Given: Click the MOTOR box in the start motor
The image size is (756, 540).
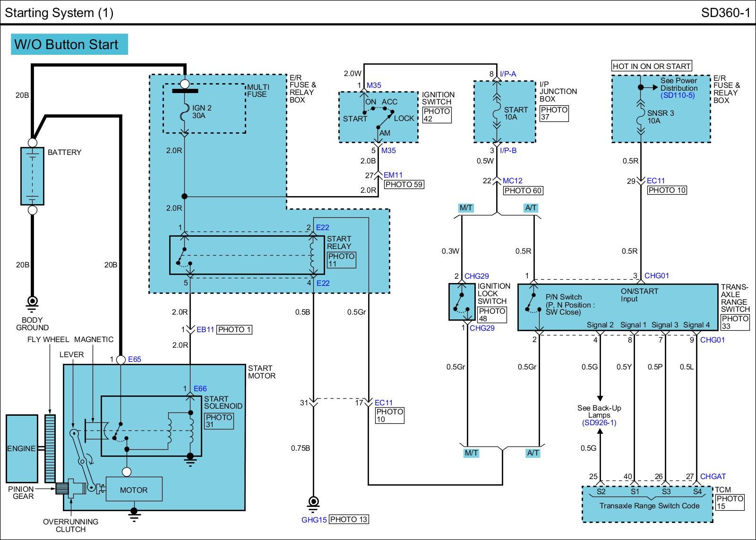Looking at the screenshot, I should pos(134,490).
